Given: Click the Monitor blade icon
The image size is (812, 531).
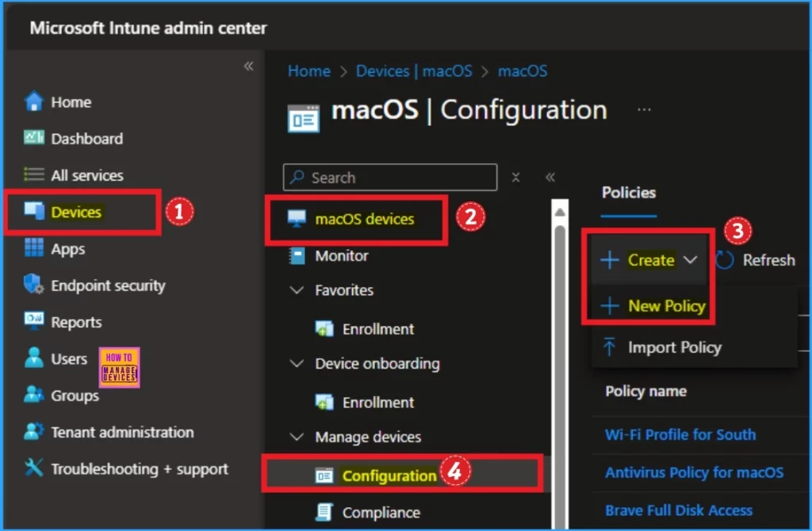Looking at the screenshot, I should 297,256.
